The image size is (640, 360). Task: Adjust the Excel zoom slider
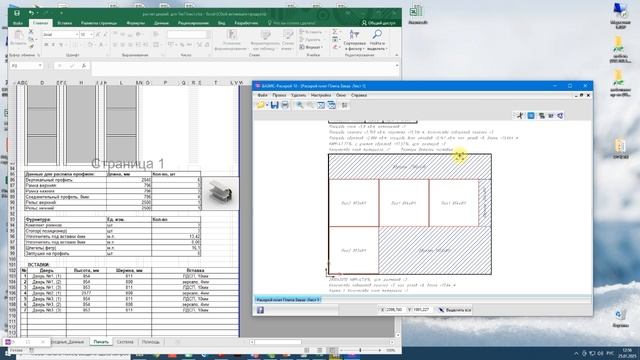[x=360, y=351]
